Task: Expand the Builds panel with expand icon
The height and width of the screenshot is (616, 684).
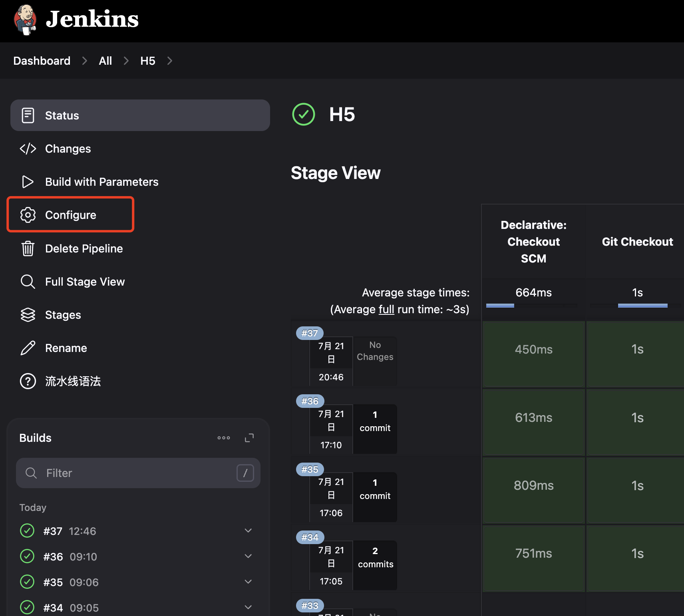Action: (249, 438)
